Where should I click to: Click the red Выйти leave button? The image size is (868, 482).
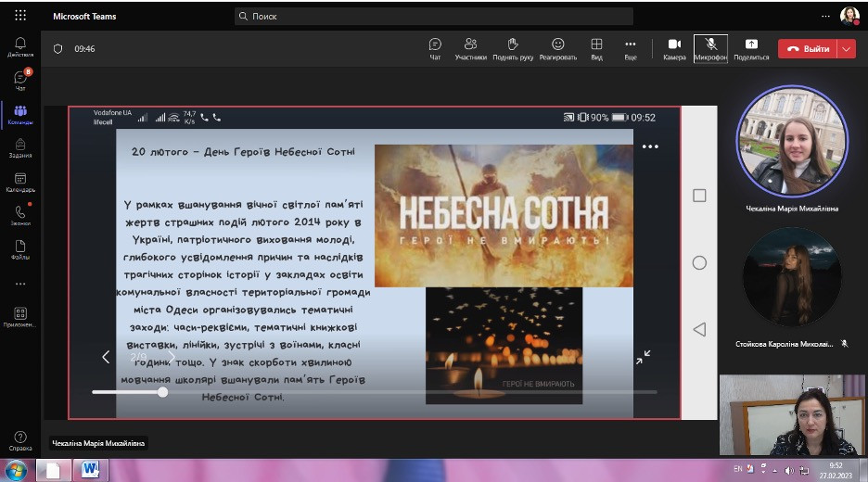point(807,49)
